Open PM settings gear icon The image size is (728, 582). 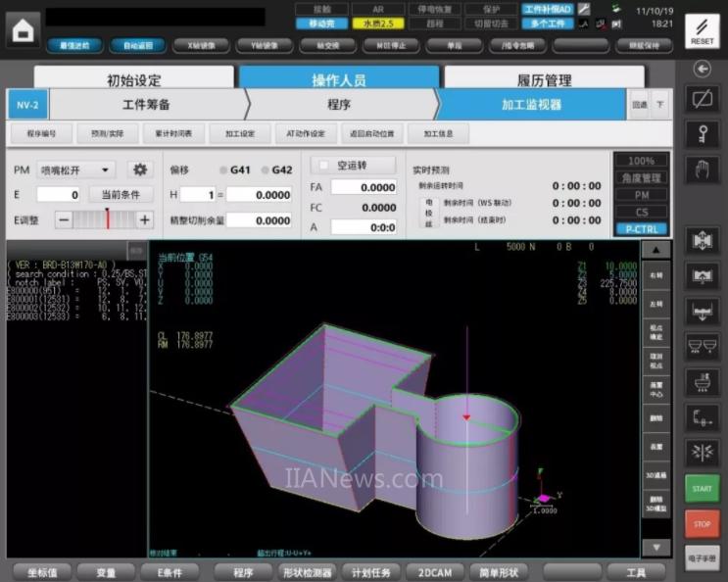coord(140,170)
